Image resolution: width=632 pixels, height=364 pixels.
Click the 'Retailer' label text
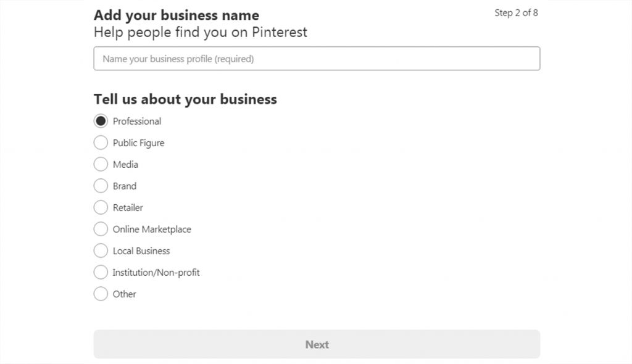click(x=128, y=208)
